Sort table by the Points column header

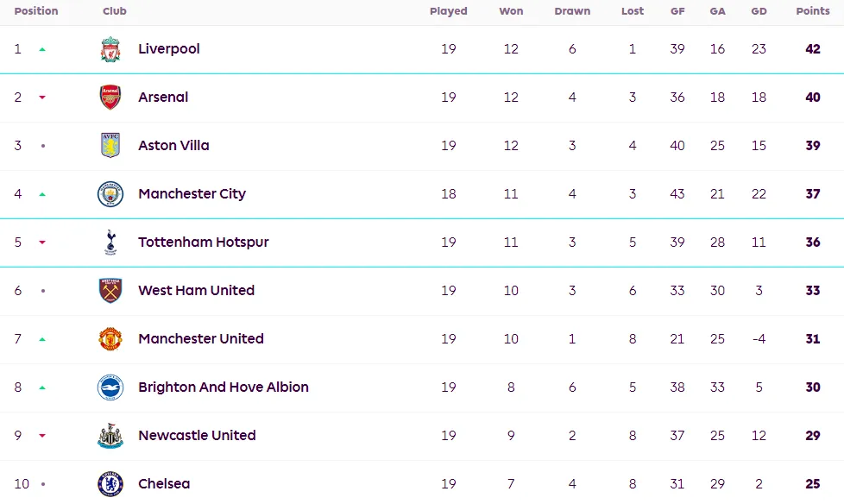(813, 11)
